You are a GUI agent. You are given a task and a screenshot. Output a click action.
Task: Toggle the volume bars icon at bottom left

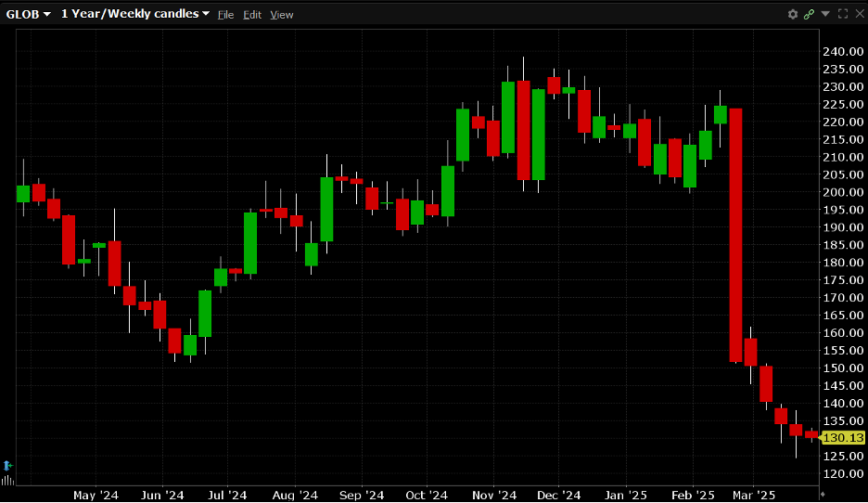click(x=7, y=481)
